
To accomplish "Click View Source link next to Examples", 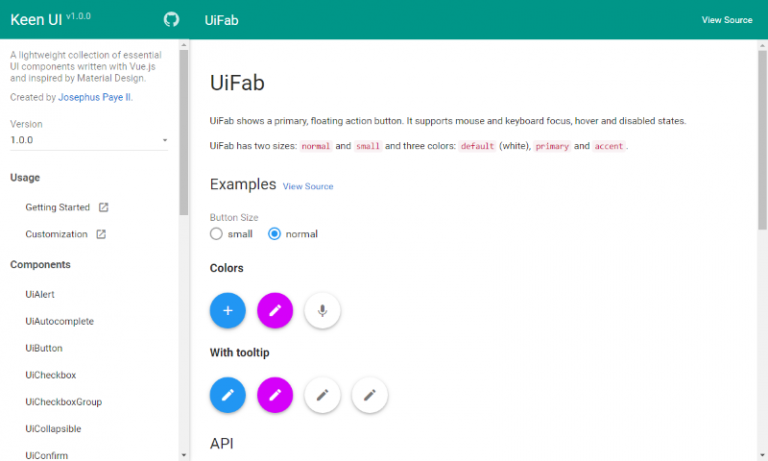I will point(308,186).
